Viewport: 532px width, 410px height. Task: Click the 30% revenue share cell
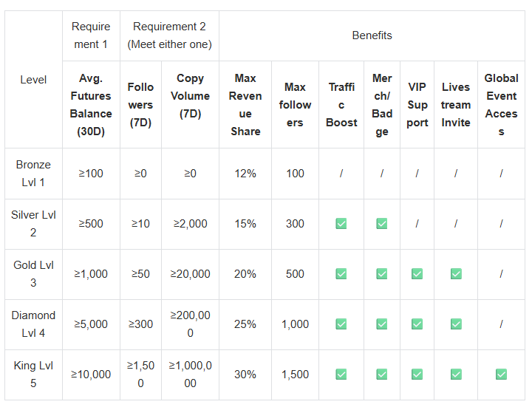pos(245,375)
